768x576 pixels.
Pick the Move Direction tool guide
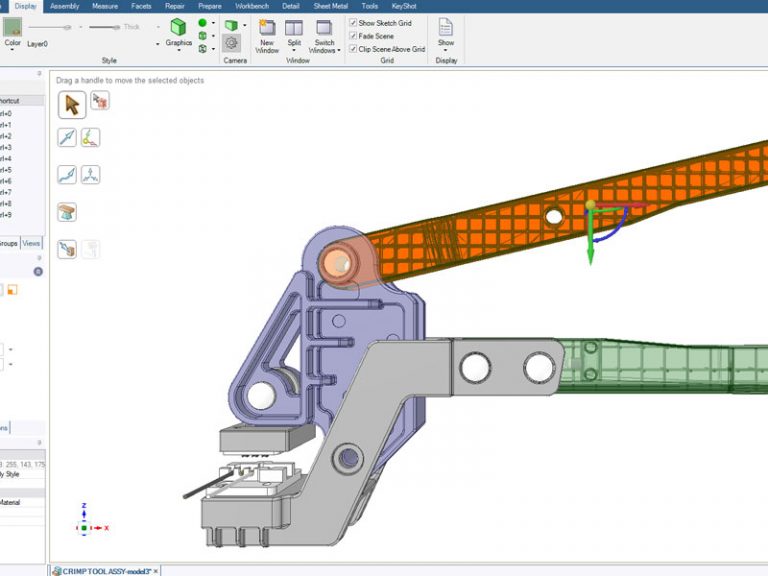(67, 137)
